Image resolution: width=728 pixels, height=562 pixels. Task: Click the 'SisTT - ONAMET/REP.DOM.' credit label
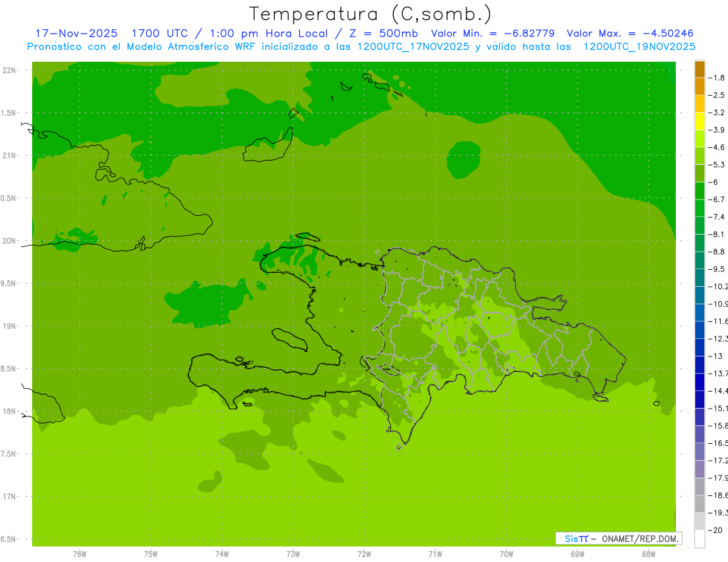coord(619,538)
